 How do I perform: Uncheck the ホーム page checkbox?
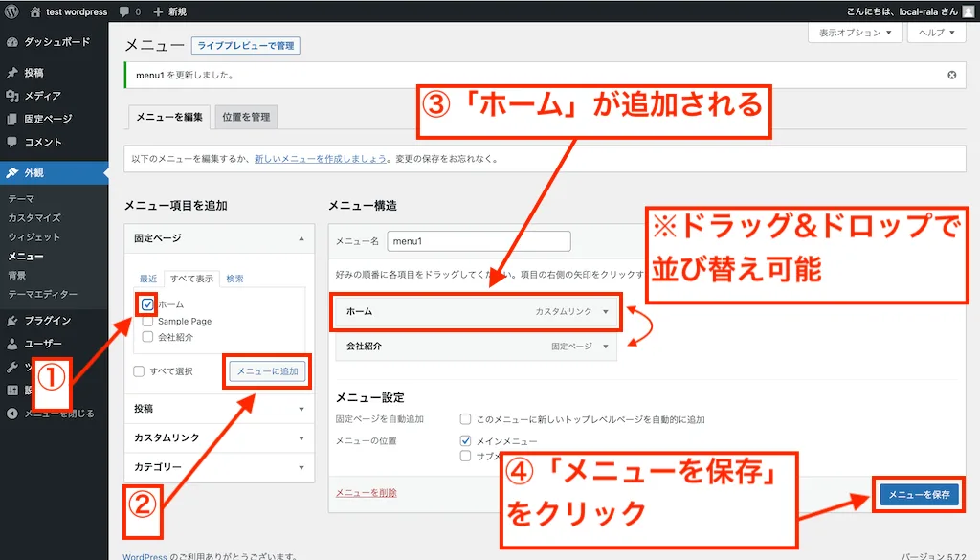147,304
